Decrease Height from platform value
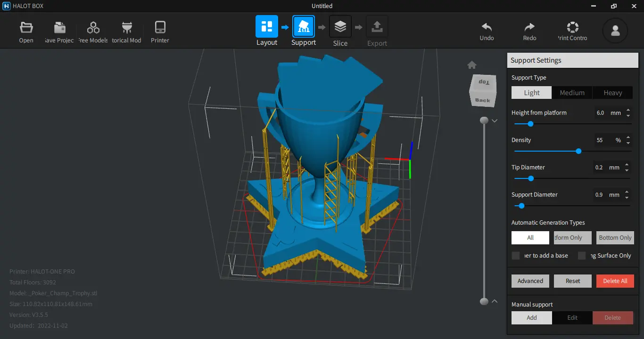The height and width of the screenshot is (339, 644). pyautogui.click(x=628, y=115)
